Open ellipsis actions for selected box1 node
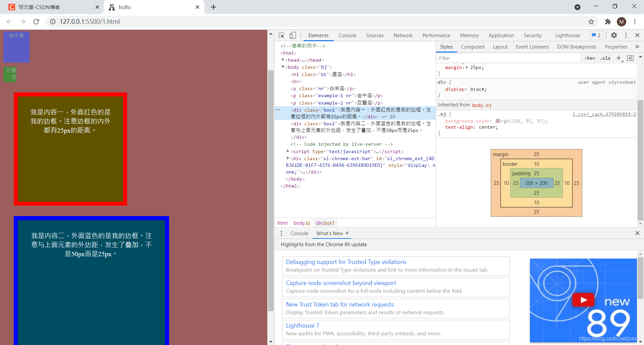Viewport: 644px width, 345px height. 278,110
